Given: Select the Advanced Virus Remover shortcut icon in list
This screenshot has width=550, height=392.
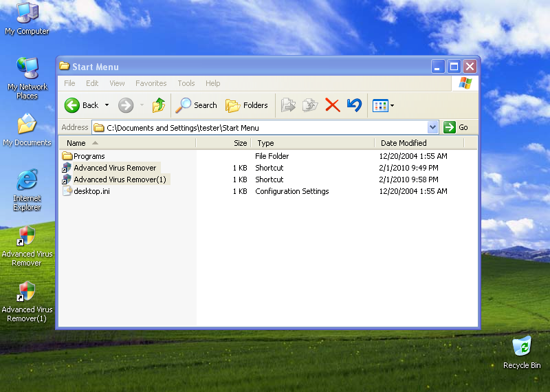Looking at the screenshot, I should [67, 168].
